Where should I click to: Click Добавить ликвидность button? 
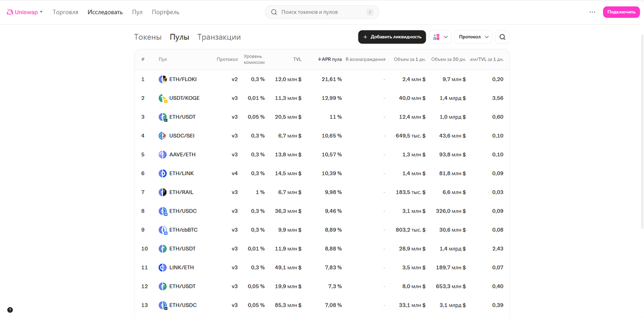coord(392,37)
